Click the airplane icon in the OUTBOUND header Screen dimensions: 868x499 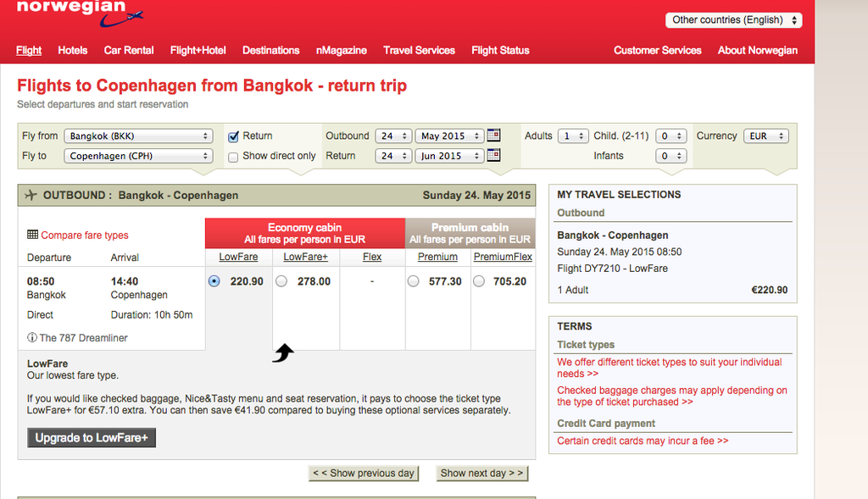click(x=31, y=195)
